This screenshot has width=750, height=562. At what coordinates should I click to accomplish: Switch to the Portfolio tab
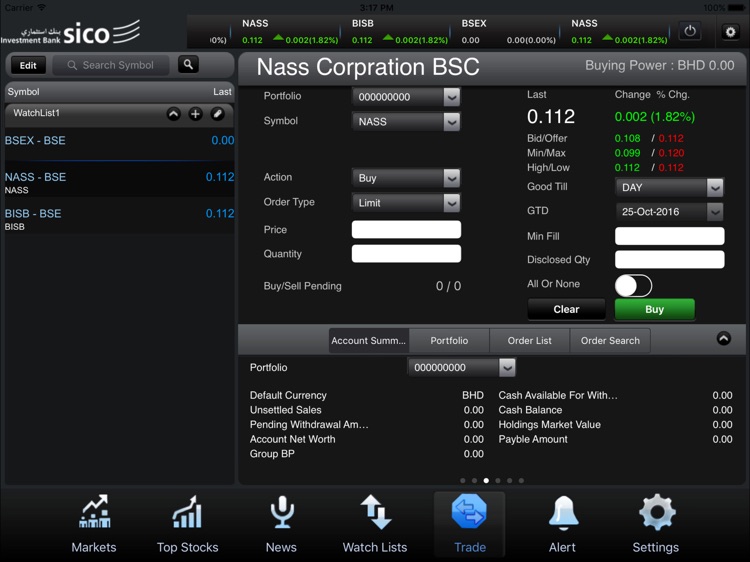point(449,341)
